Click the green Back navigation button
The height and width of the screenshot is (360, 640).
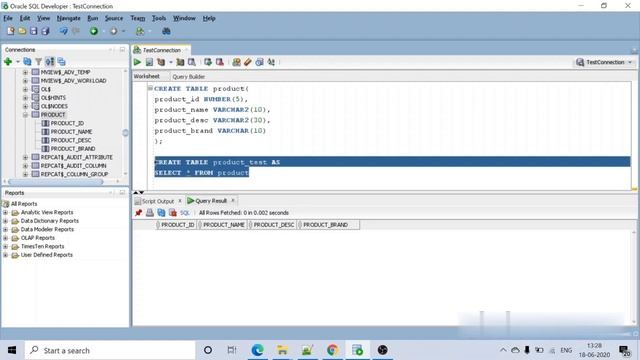click(94, 31)
